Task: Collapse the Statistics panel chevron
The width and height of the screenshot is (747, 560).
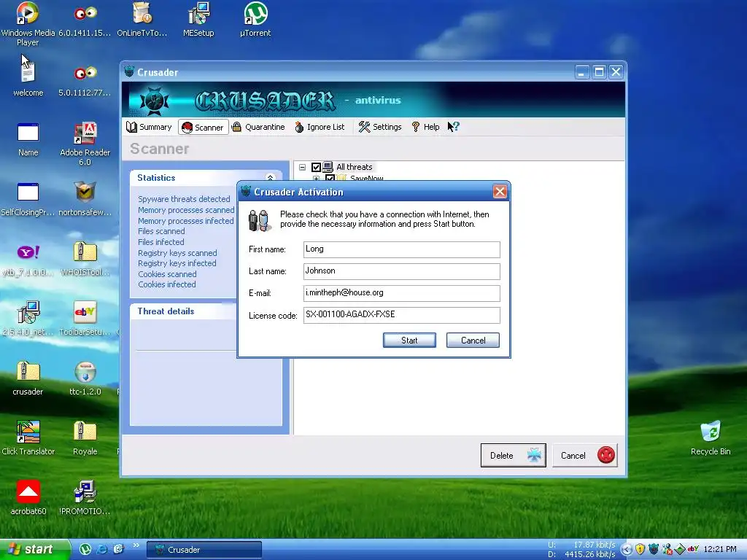Action: pos(270,178)
